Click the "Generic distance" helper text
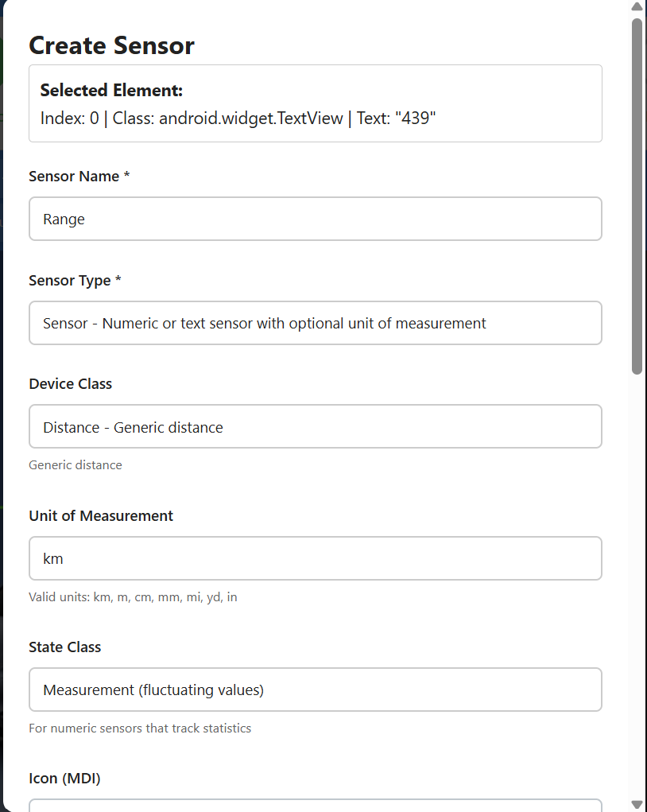 (75, 464)
